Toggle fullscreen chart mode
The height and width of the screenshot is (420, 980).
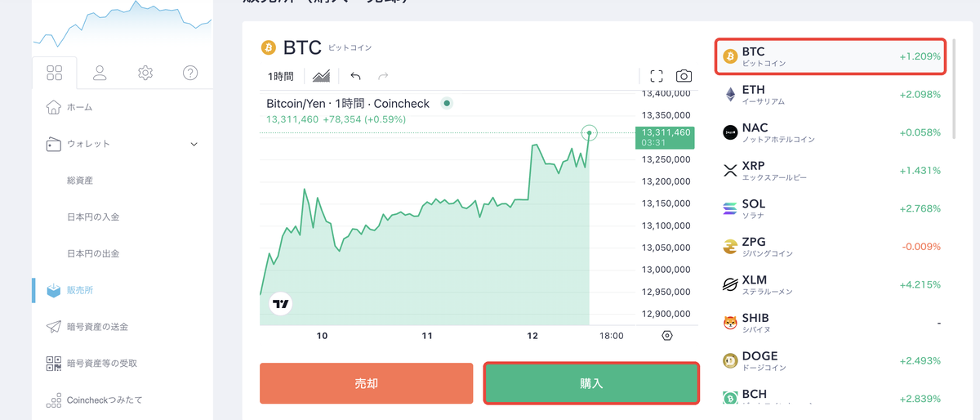tap(657, 76)
